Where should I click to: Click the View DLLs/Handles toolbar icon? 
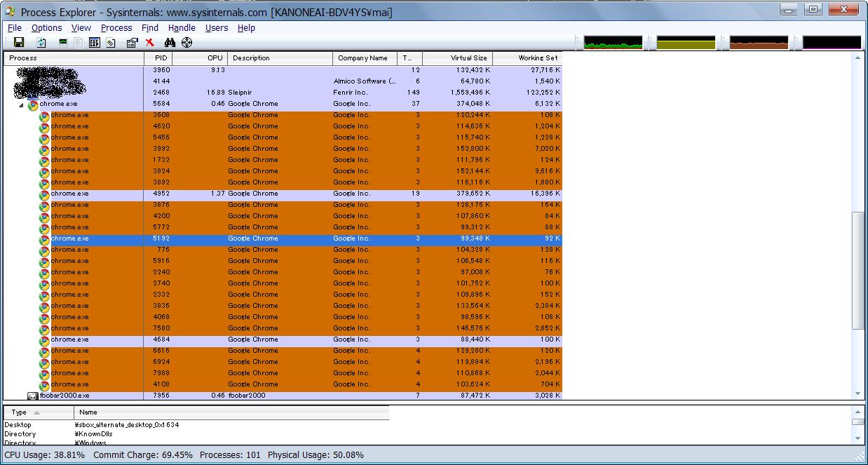(x=111, y=43)
